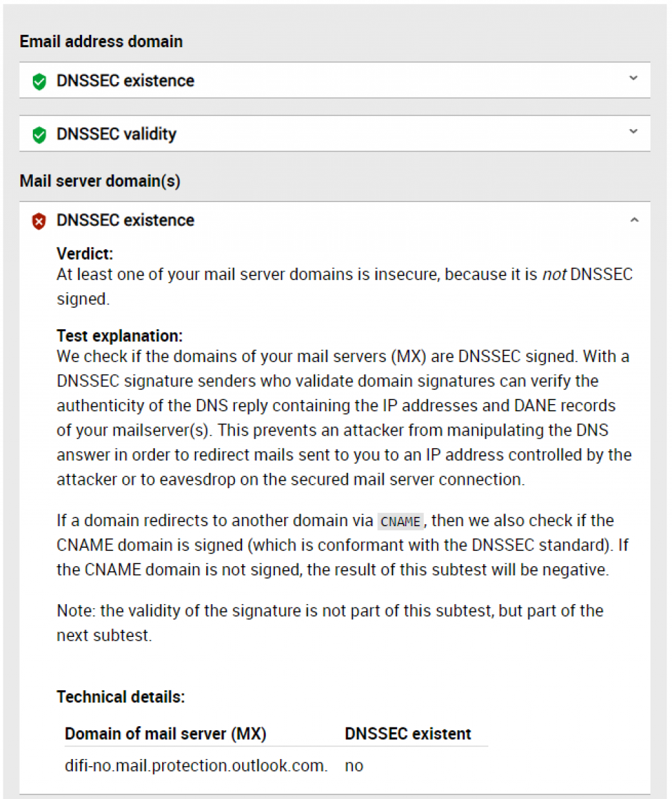The width and height of the screenshot is (672, 799).
Task: Select the DNSSEC existence title under Email address domain
Action: (x=125, y=81)
